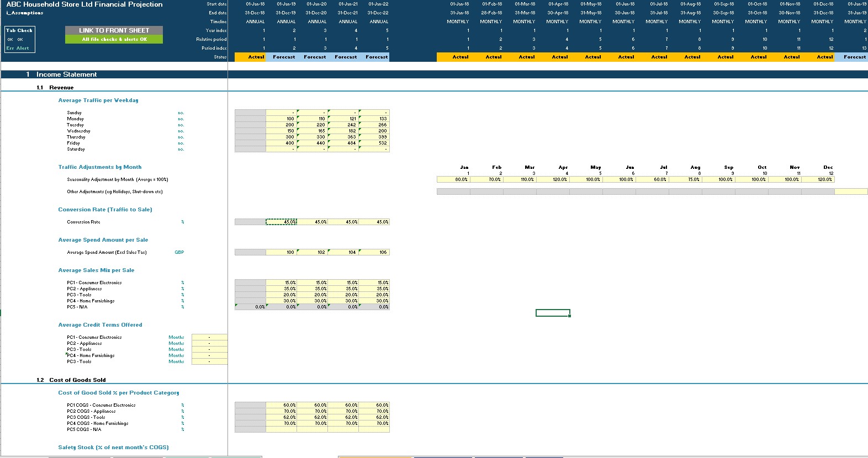Click the Conversion Rate (Traffic to Sale) heading
Screen dimensions: 868x458
click(x=105, y=210)
